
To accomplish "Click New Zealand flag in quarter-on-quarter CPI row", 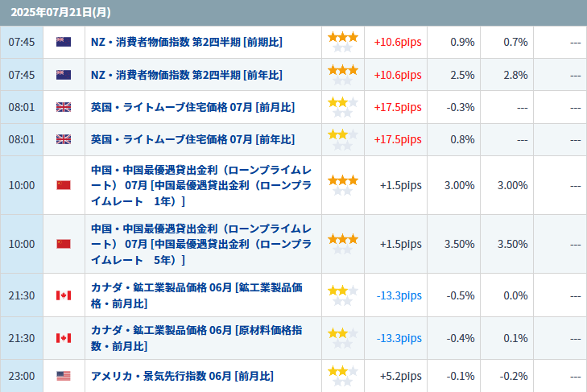I will click(64, 42).
